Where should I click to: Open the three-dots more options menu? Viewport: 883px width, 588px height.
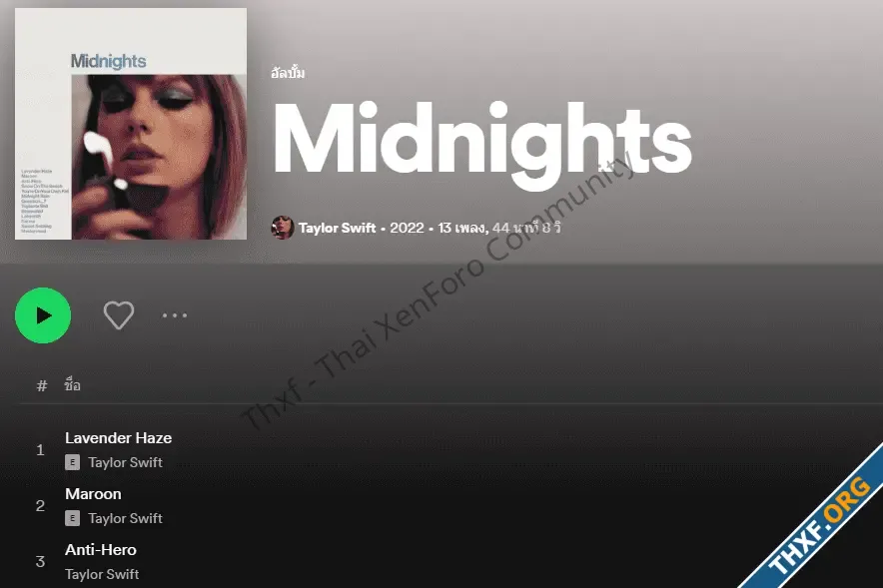coord(175,315)
